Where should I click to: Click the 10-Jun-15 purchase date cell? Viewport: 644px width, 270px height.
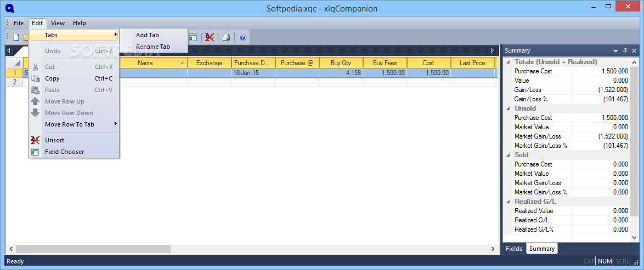point(253,73)
